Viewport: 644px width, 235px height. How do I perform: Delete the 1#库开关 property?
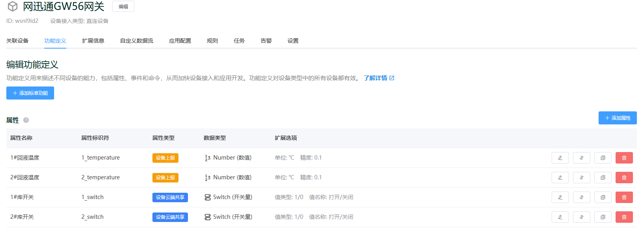point(624,197)
